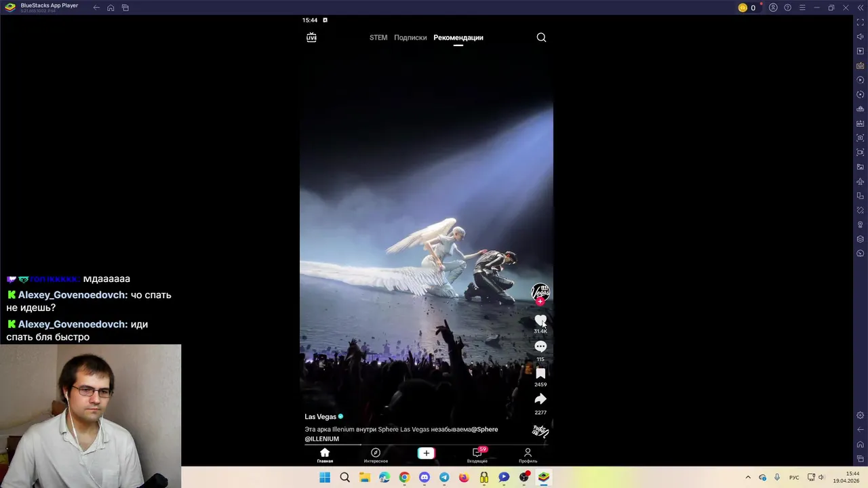Viewport: 868px width, 488px height.
Task: Open the comments bubble icon
Action: (x=540, y=347)
